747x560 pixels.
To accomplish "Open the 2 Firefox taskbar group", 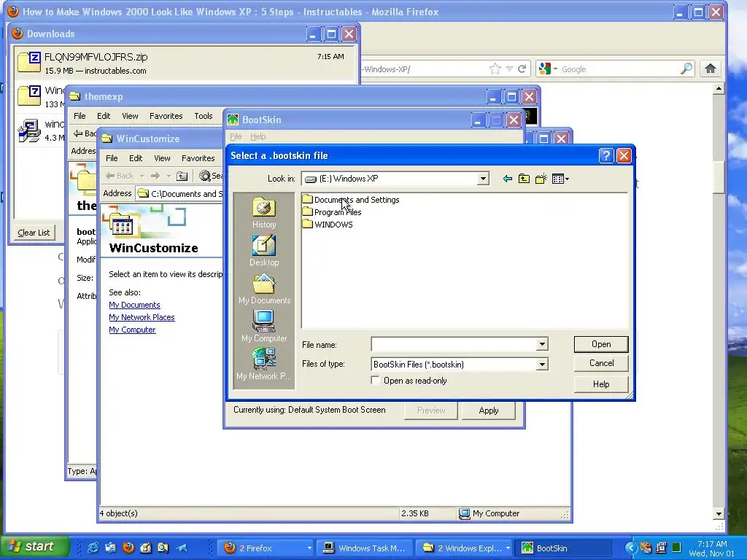I will [x=267, y=548].
